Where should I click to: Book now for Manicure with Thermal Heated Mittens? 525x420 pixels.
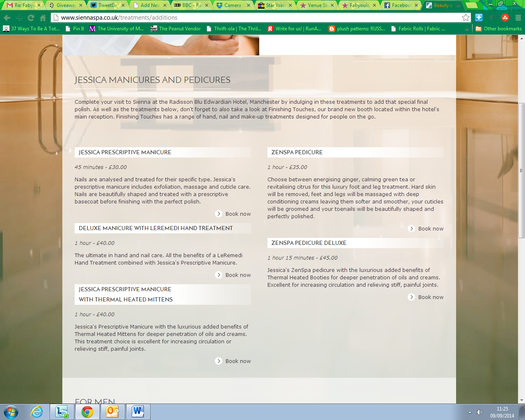coord(233,361)
